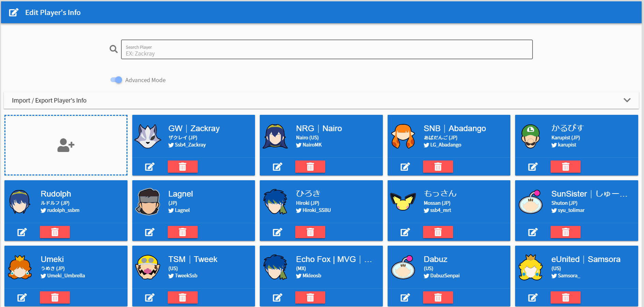Remove the Hiroki player
The image size is (644, 307).
pos(310,232)
